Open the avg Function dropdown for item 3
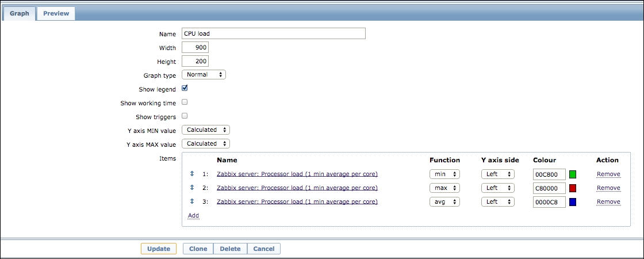This screenshot has height=259, width=644. (x=444, y=201)
